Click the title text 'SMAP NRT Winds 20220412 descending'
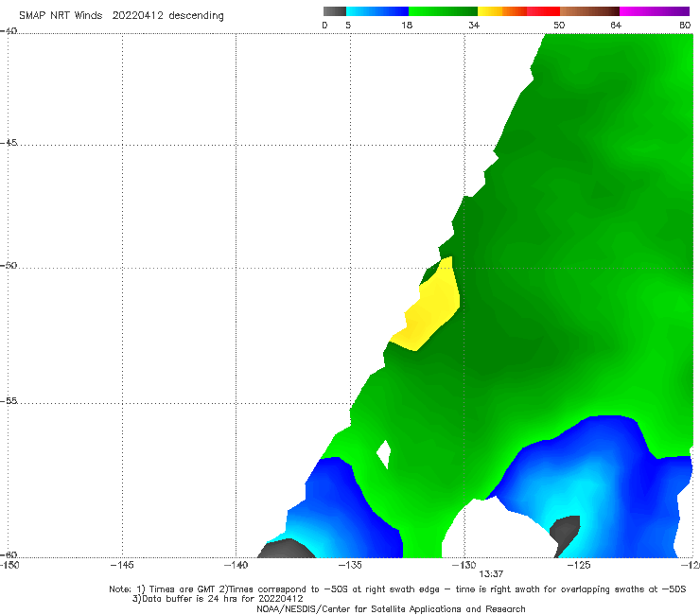Screen dimensions: 700x615 click(x=121, y=16)
